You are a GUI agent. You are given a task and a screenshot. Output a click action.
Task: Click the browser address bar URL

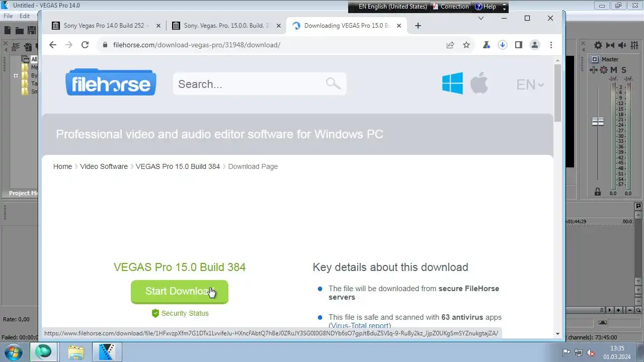click(197, 45)
